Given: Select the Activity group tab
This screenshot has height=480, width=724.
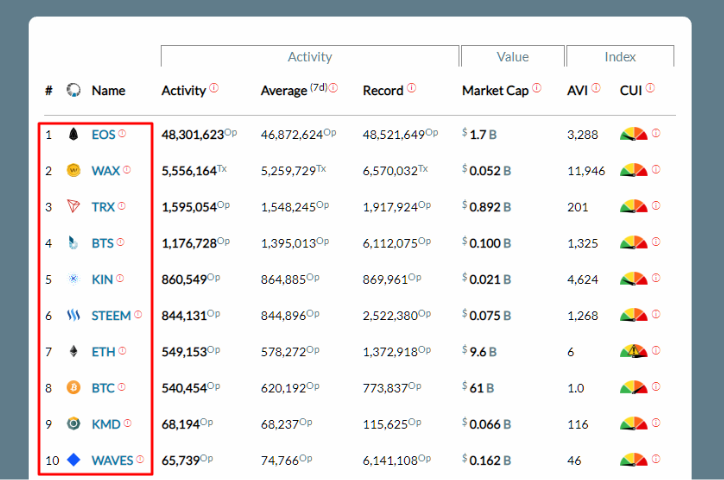Looking at the screenshot, I should click(x=310, y=56).
